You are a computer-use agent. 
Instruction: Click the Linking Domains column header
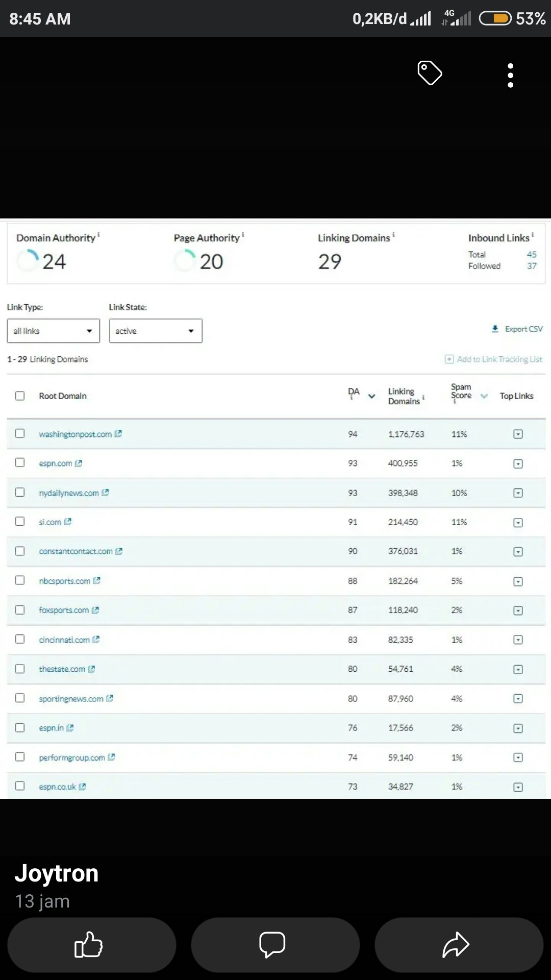click(x=404, y=396)
